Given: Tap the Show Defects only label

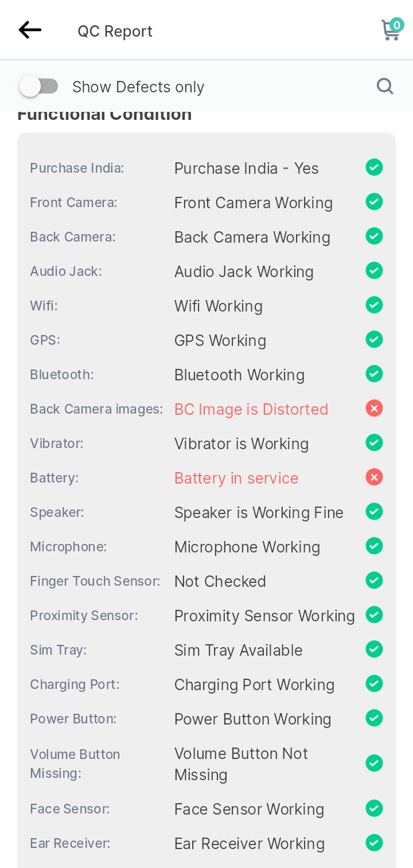Looking at the screenshot, I should click(x=138, y=87).
